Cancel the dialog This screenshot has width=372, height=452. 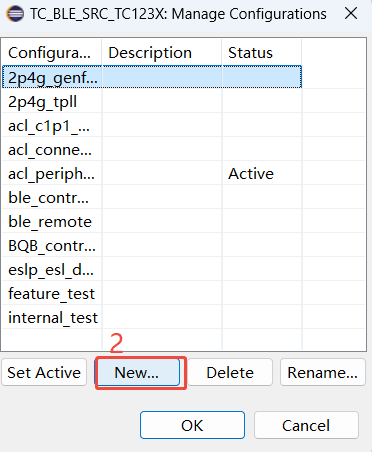(x=306, y=425)
